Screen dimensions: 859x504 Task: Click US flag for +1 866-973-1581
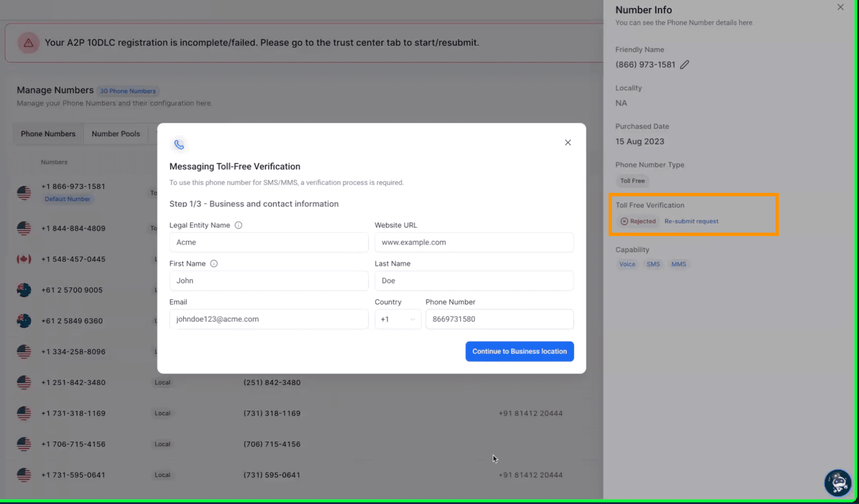coord(24,193)
